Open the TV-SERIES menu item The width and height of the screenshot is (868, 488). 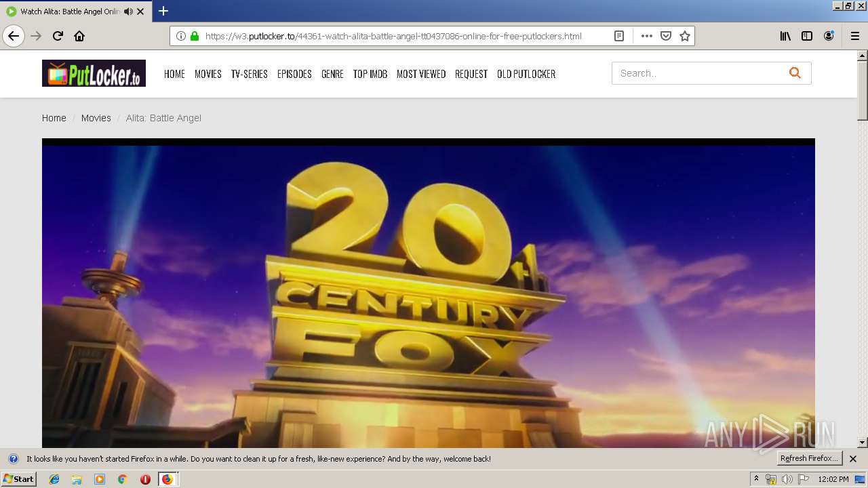tap(249, 74)
